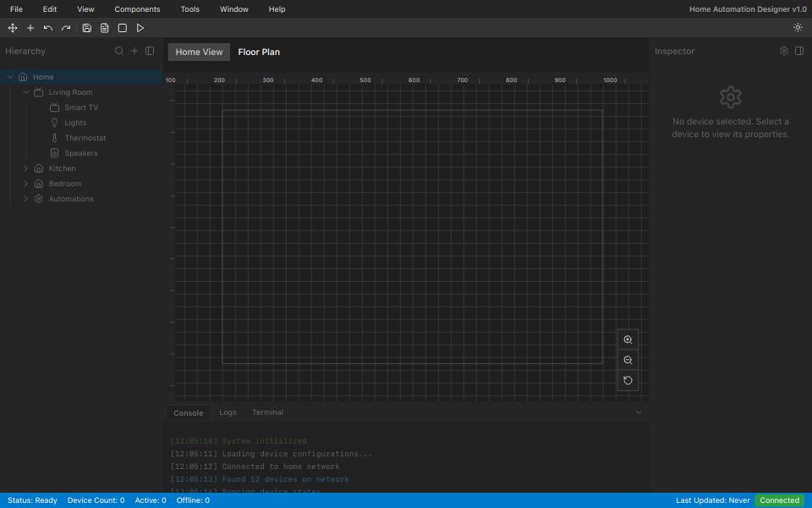Select the Move tool in toolbar
Screen dimensions: 812x508
[13, 28]
